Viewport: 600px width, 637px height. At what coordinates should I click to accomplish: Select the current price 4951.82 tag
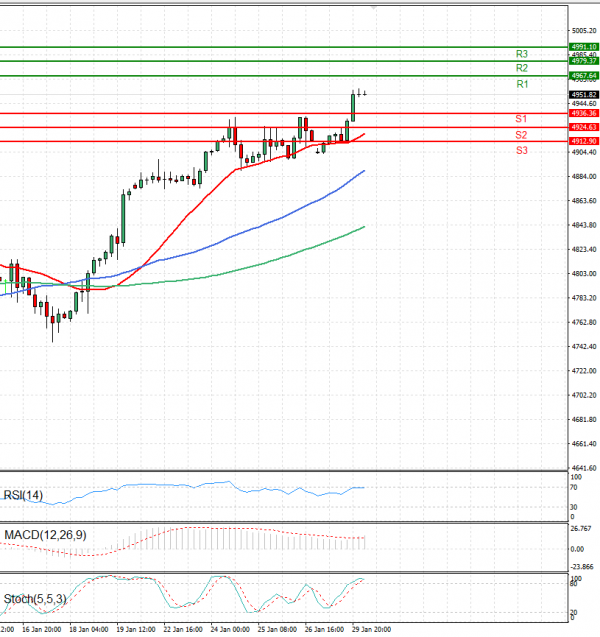click(x=584, y=95)
